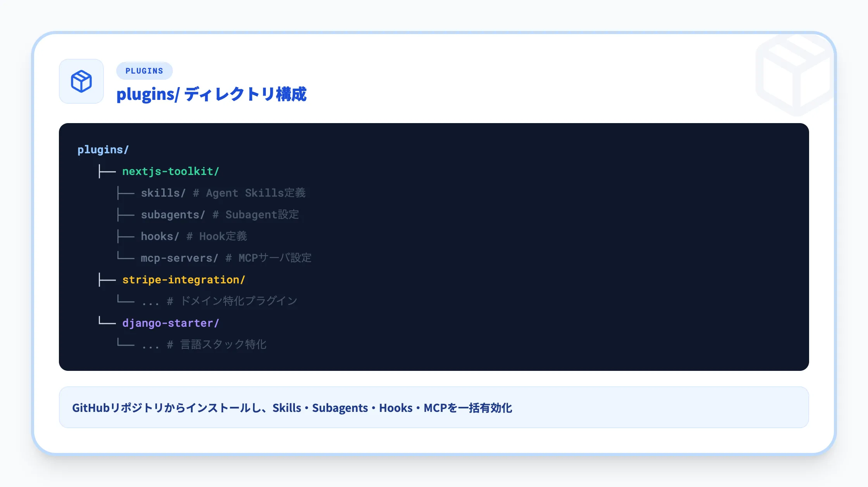Click the PLUGINS badge label
The width and height of the screenshot is (868, 487).
click(x=144, y=70)
